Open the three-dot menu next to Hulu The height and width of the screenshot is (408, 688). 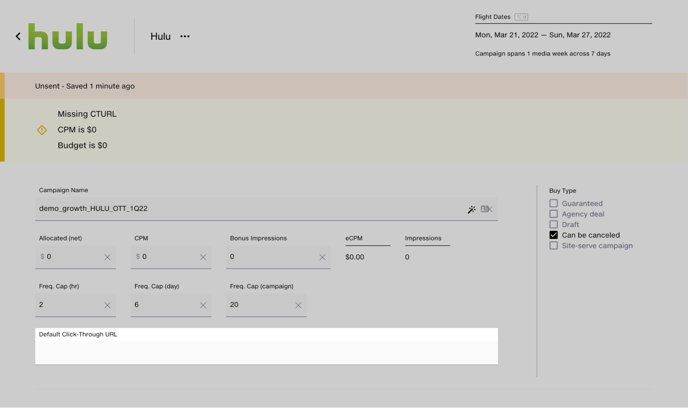[185, 36]
